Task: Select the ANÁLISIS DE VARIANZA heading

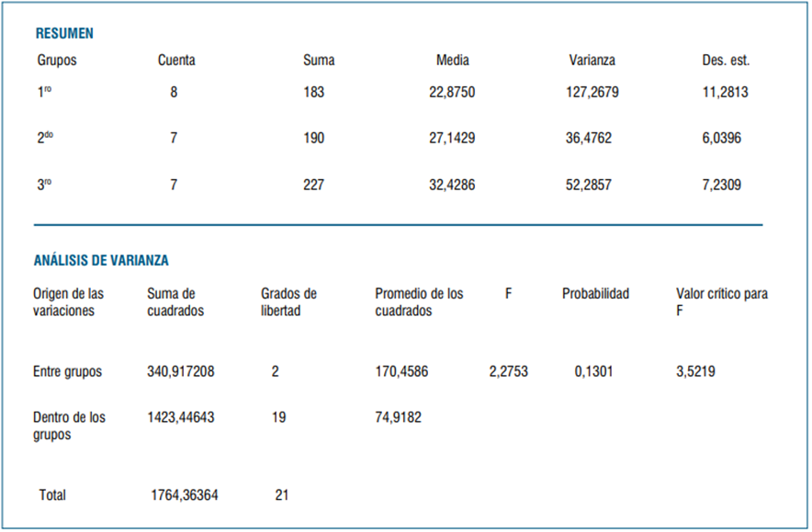Action: (101, 260)
